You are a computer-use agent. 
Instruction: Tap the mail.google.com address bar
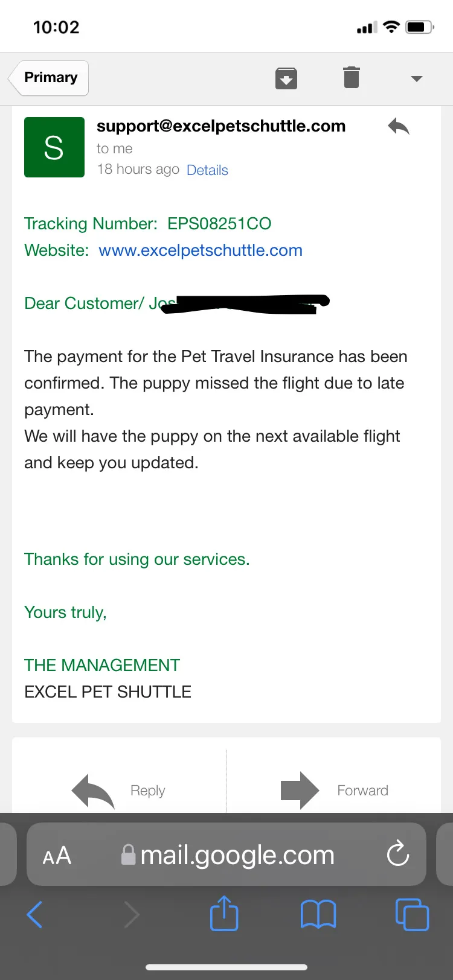[227, 854]
